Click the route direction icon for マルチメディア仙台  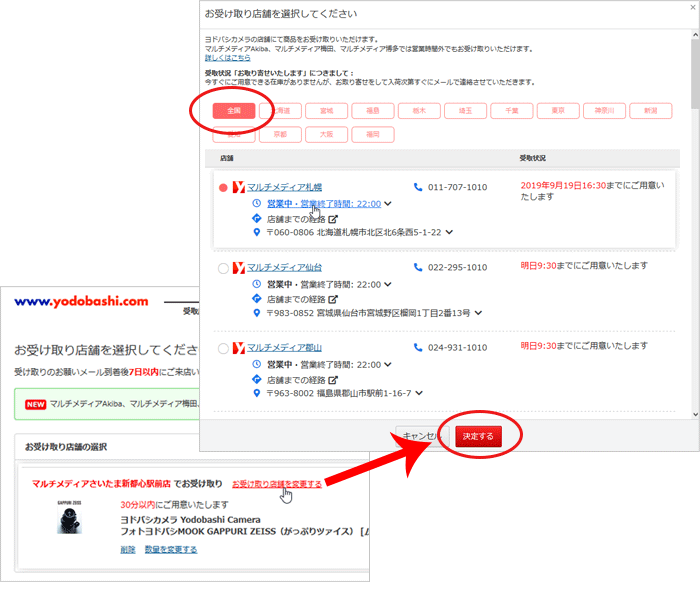click(257, 299)
